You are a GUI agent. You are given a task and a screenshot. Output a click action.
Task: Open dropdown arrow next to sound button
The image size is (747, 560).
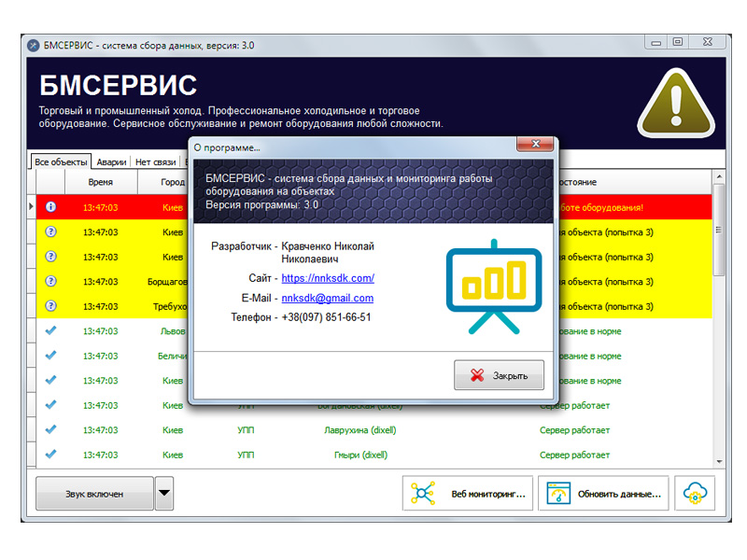[163, 493]
